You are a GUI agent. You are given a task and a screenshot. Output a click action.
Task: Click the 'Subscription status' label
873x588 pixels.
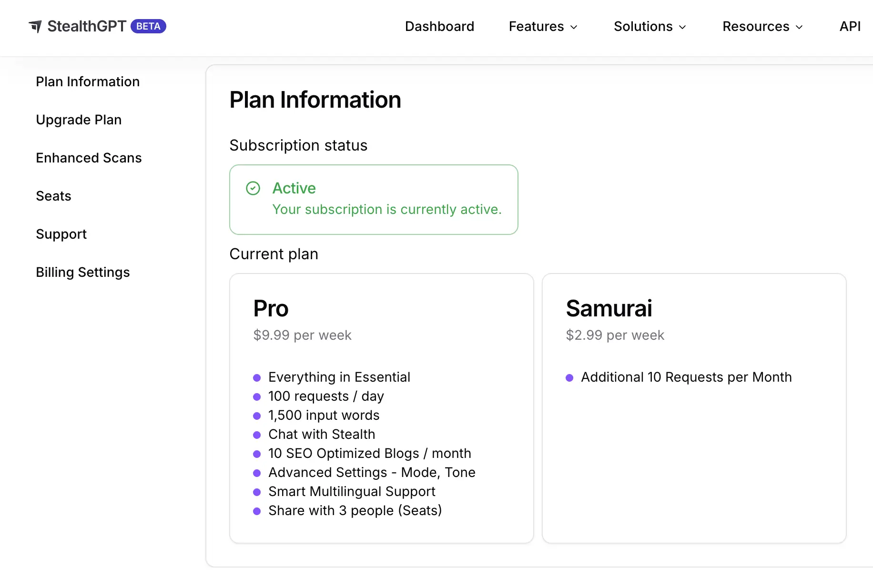pyautogui.click(x=298, y=145)
